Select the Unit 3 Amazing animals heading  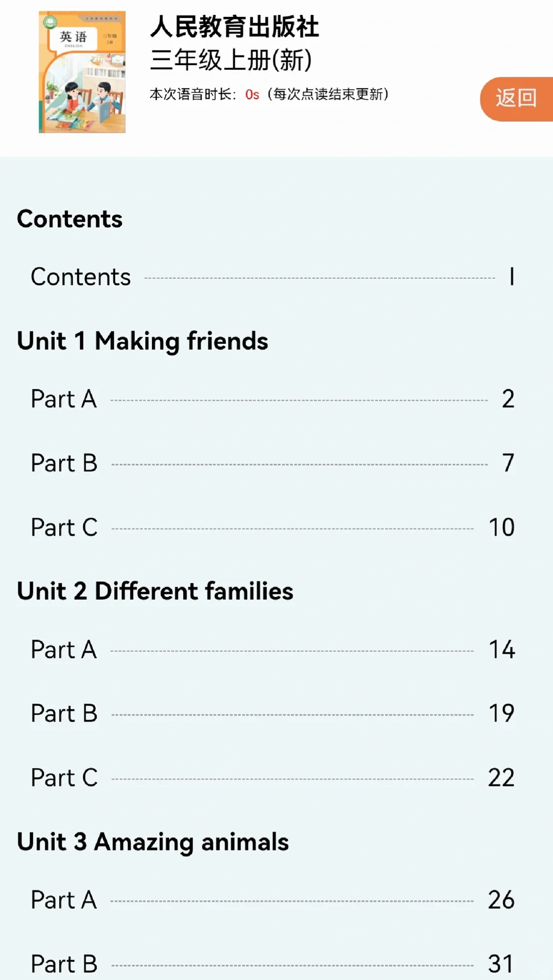click(153, 842)
